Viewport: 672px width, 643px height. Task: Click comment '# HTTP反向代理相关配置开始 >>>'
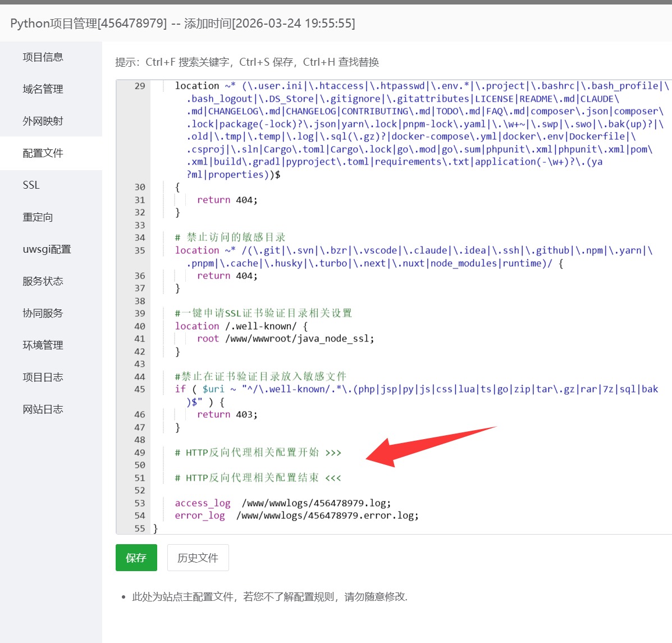258,453
